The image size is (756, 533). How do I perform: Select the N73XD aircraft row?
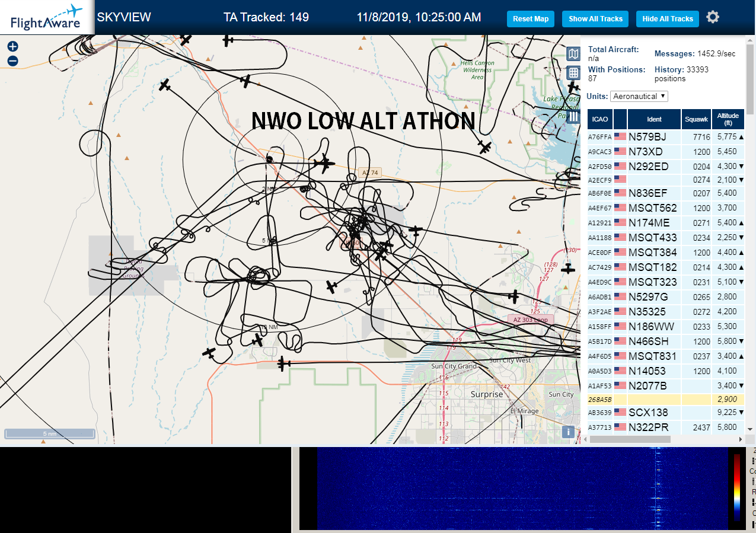coord(666,152)
